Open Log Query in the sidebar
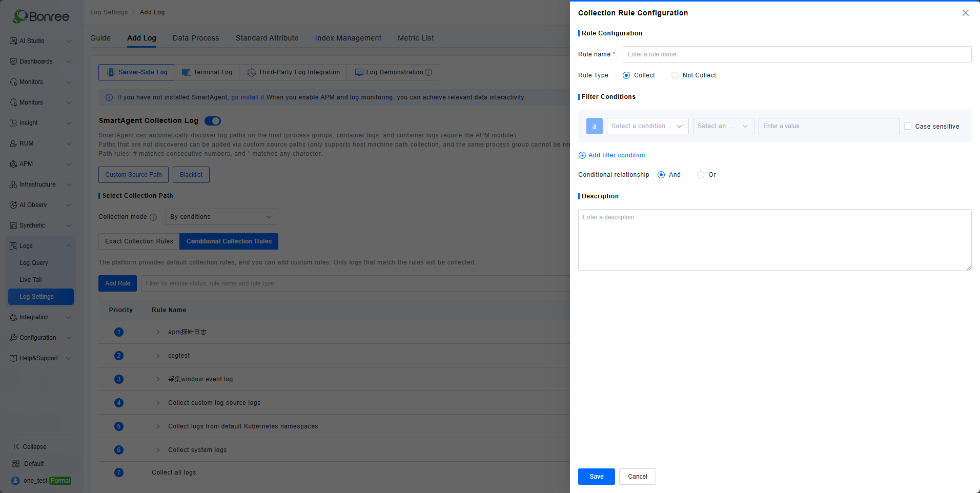The image size is (980, 493). 34,263
